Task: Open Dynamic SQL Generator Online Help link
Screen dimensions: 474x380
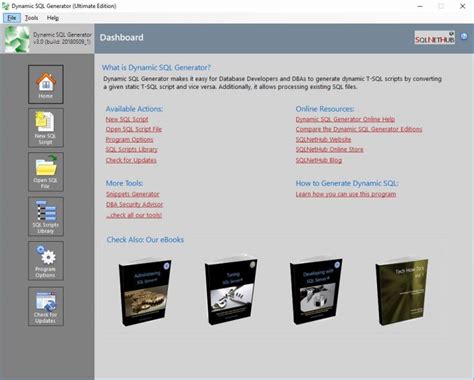Action: pos(345,119)
